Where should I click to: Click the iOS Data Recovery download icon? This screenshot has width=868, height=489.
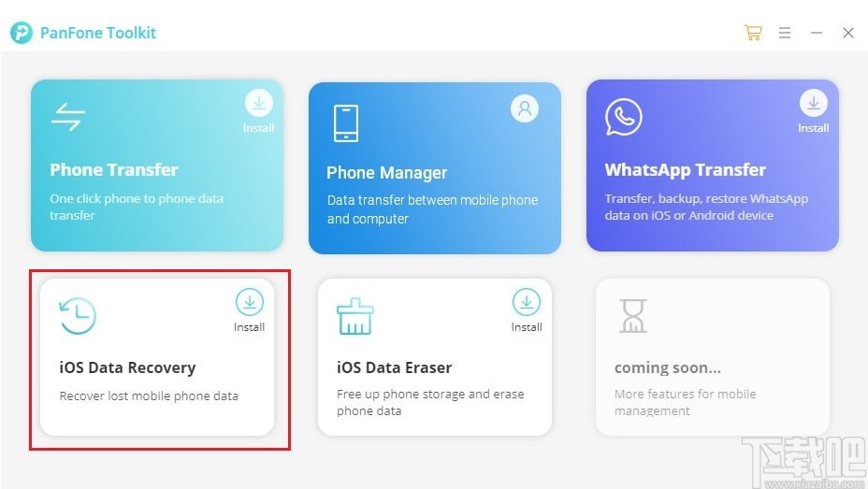[x=250, y=302]
